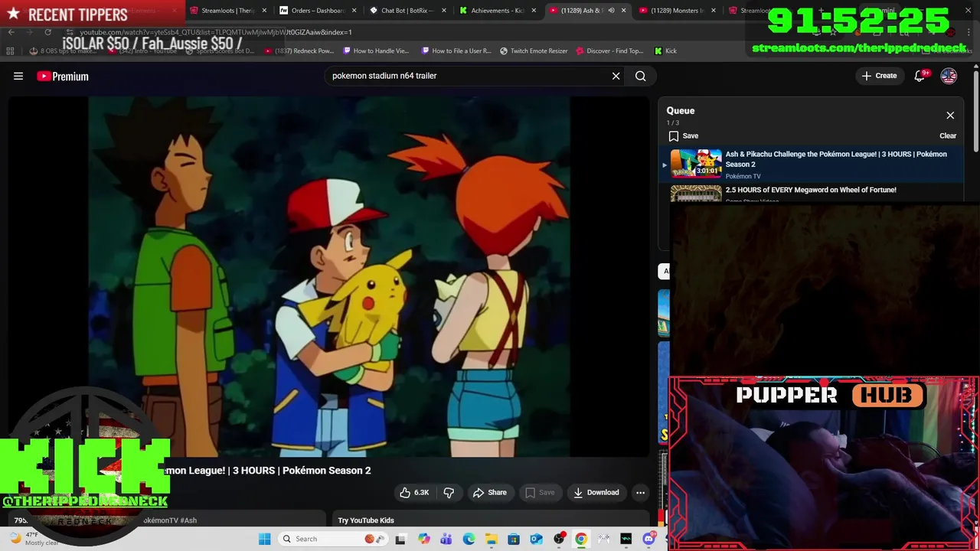Open the YouTube account avatar menu
Viewport: 980px width, 551px height.
tap(949, 76)
